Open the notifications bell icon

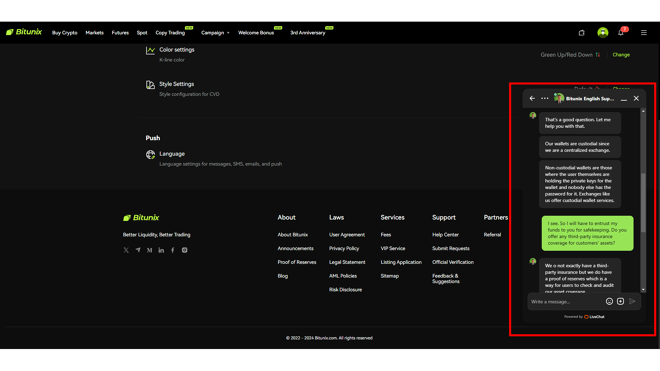[621, 33]
